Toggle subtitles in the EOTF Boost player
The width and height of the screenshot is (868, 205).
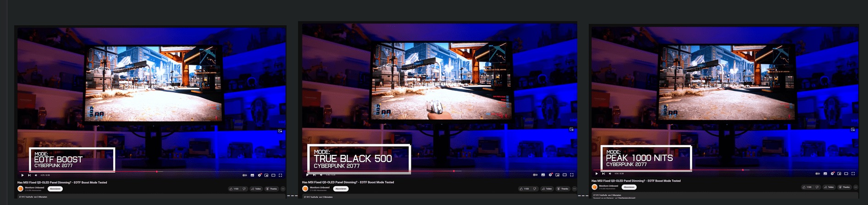[x=252, y=175]
